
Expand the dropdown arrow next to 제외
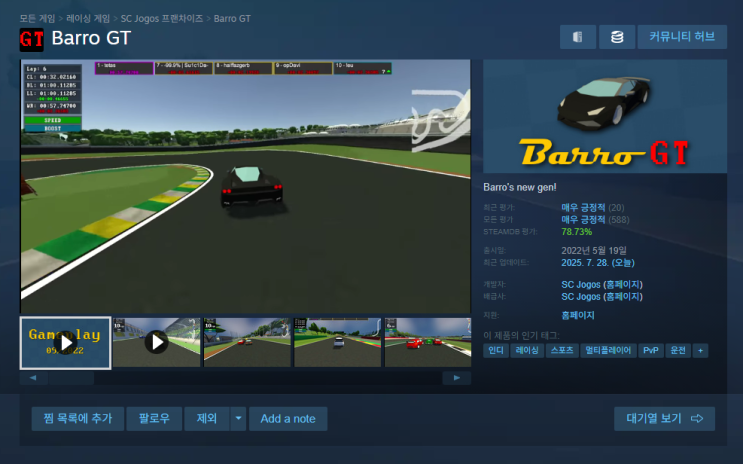(238, 419)
